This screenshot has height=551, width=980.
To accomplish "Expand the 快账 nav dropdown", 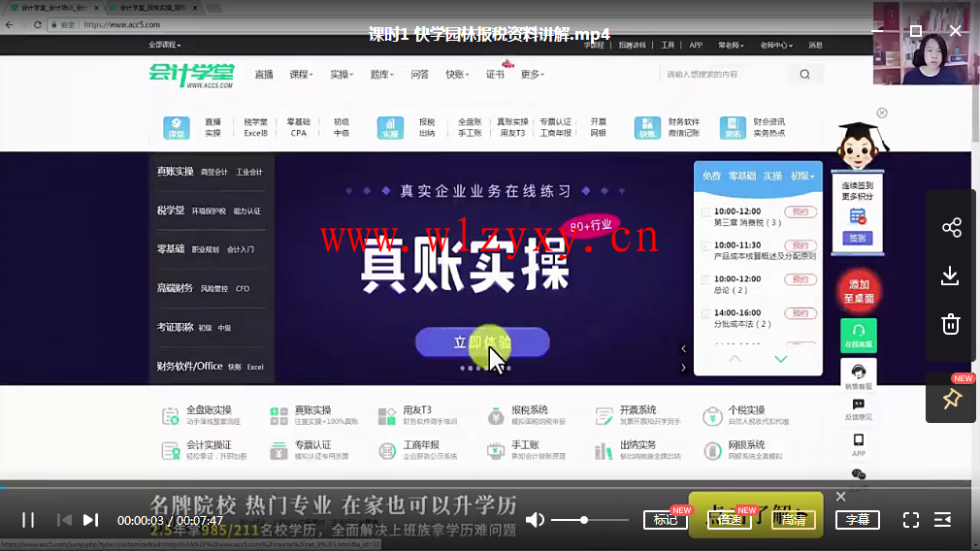I will 457,75.
